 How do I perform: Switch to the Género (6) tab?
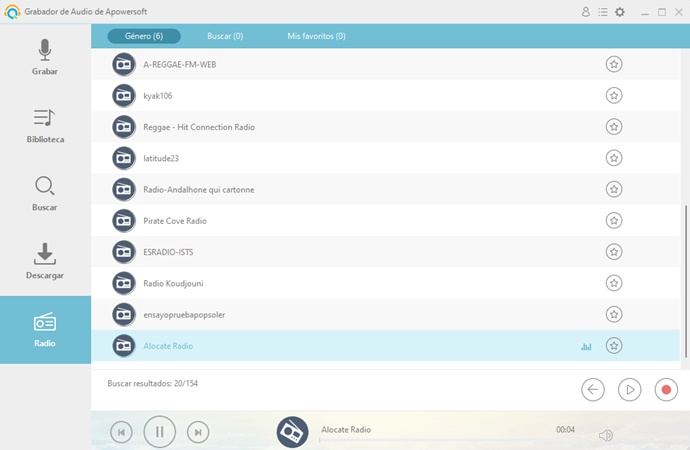[x=144, y=36]
